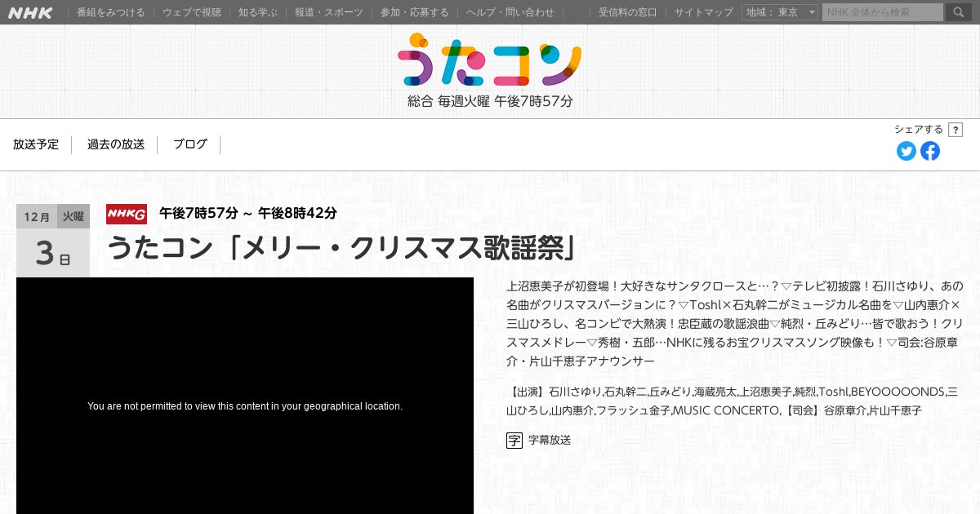Share on Twitter icon
The width and height of the screenshot is (980, 514).
(906, 151)
